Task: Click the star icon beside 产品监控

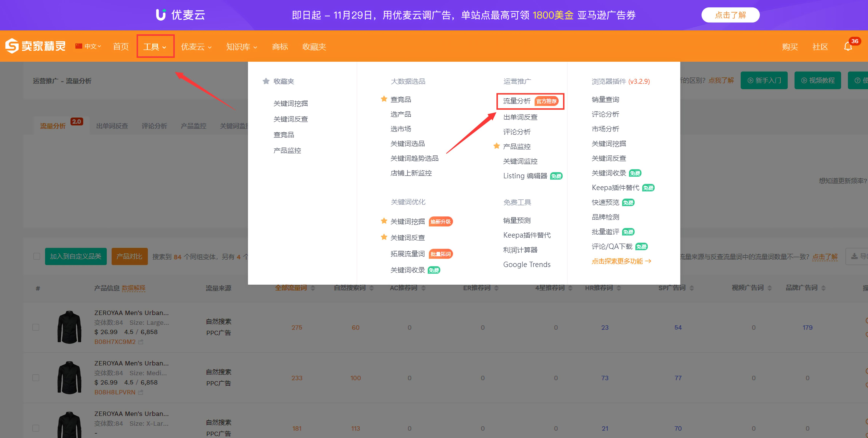Action: pos(496,146)
